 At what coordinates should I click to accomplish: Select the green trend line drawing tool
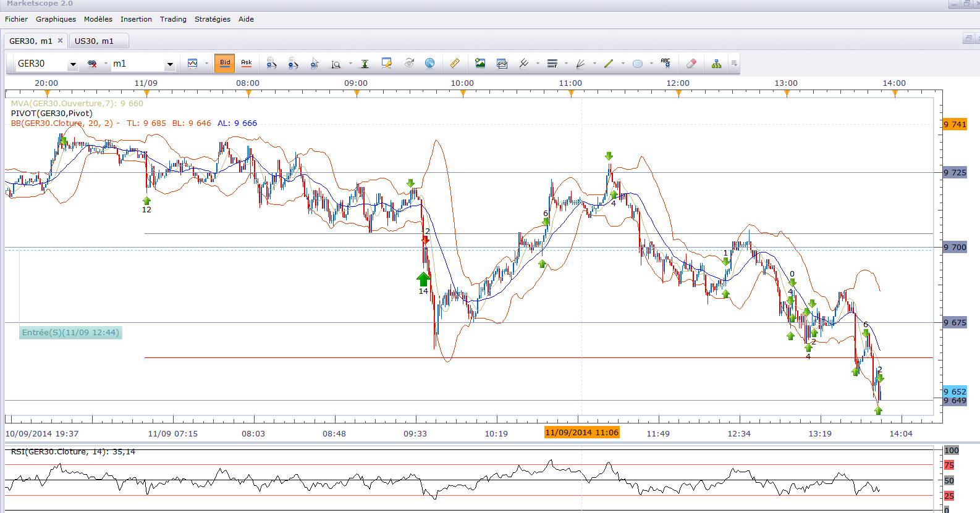[x=609, y=64]
